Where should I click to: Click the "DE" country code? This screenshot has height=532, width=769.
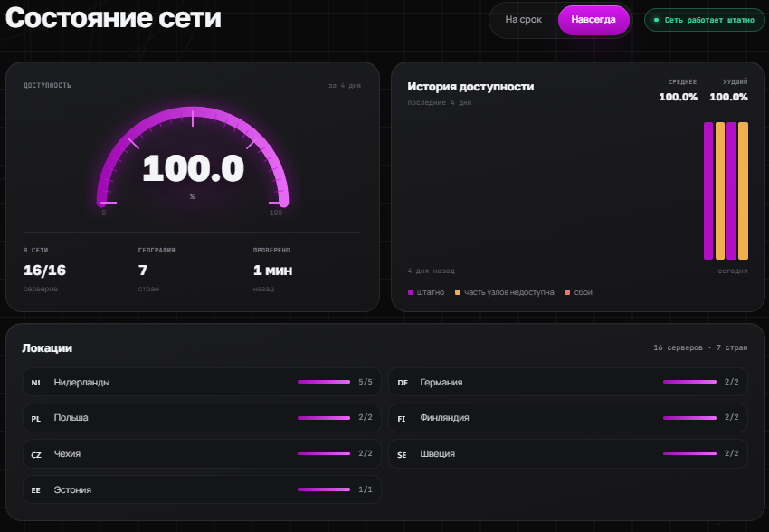[x=403, y=383]
